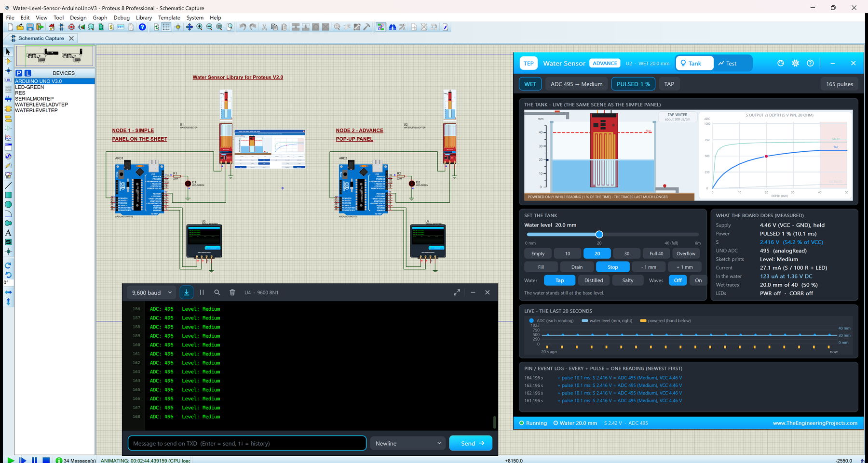The width and height of the screenshot is (868, 463).
Task: Select Tap water type
Action: (559, 280)
